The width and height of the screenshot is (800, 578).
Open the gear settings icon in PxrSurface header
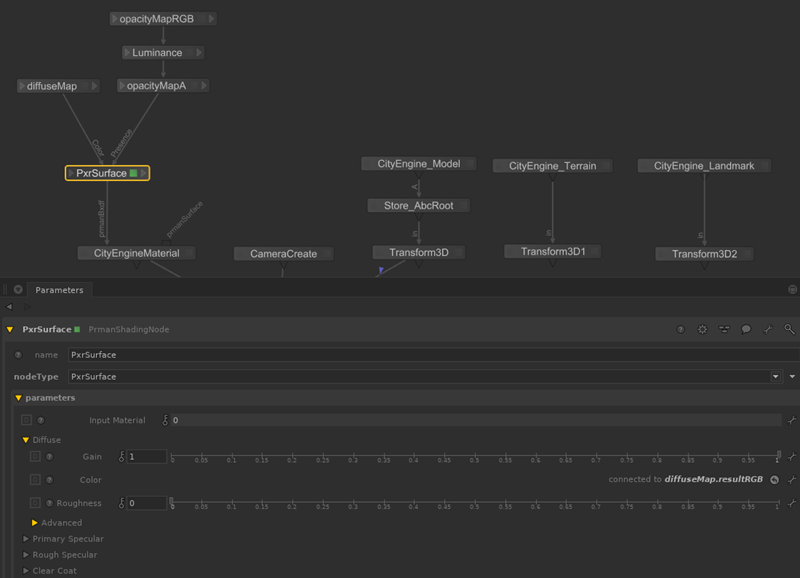(x=702, y=329)
